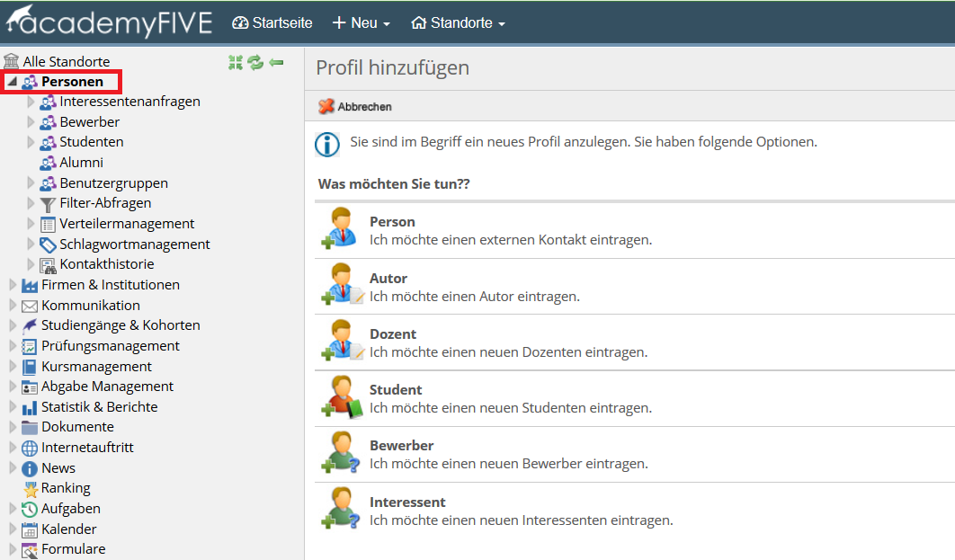Click the Abbrechen button
Screen dimensions: 955x560
pos(355,107)
